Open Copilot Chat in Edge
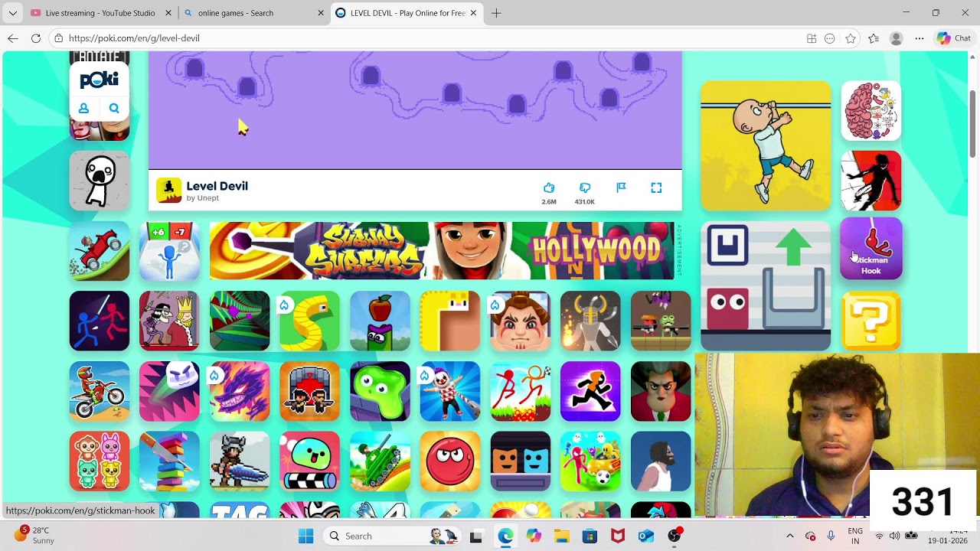The image size is (980, 551). coord(953,38)
